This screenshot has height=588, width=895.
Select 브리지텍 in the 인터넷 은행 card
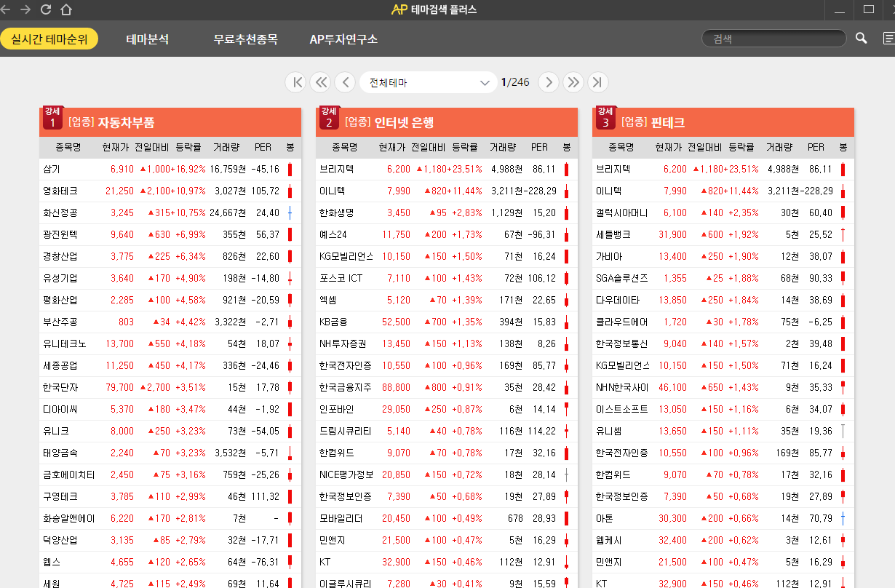[x=336, y=170]
